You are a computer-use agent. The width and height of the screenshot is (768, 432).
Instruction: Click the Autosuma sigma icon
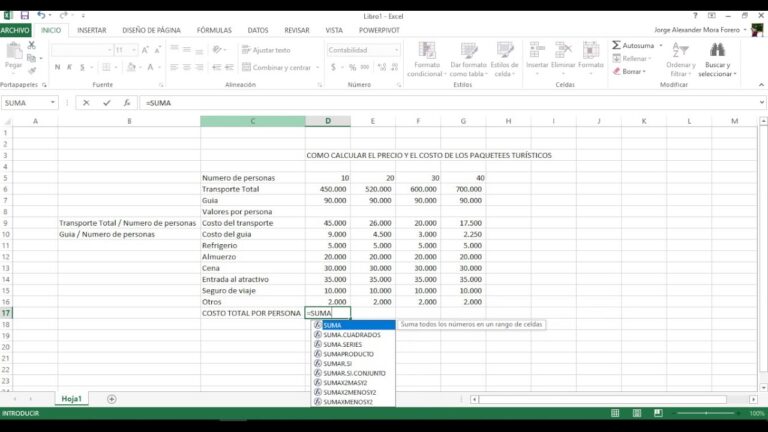(615, 46)
